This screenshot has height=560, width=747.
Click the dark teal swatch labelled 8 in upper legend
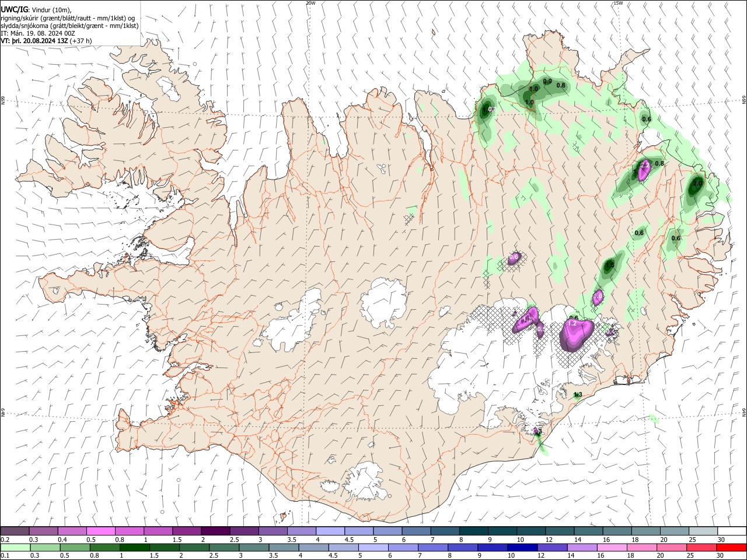tap(473, 531)
